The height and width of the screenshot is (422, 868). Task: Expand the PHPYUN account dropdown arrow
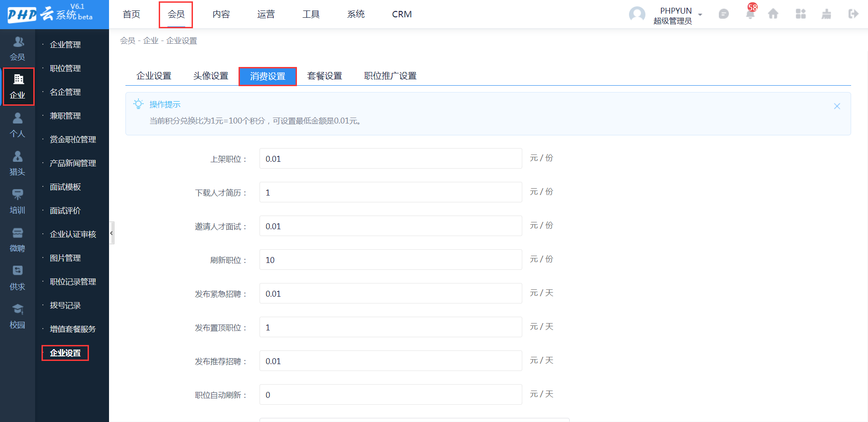[700, 15]
